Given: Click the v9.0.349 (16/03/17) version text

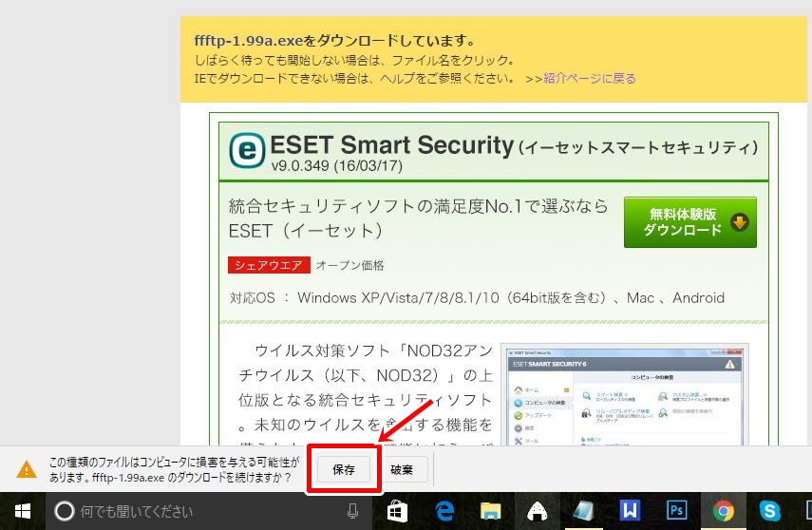Looking at the screenshot, I should click(x=336, y=166).
